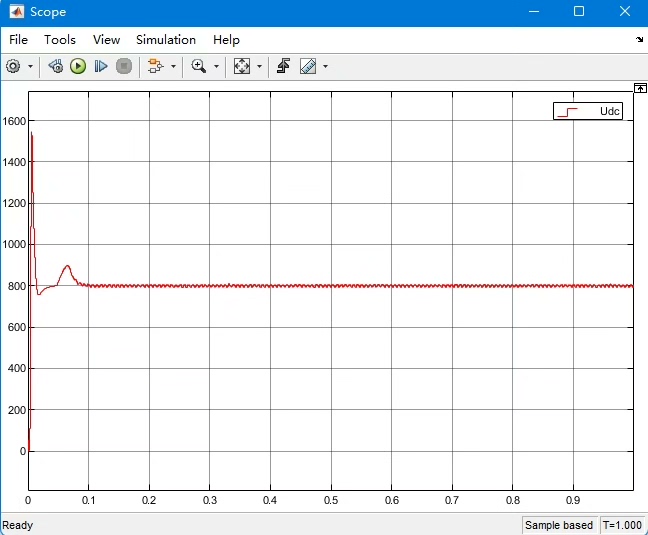This screenshot has width=648, height=535.
Task: Open the Configuration Properties gear icon
Action: [x=13, y=66]
